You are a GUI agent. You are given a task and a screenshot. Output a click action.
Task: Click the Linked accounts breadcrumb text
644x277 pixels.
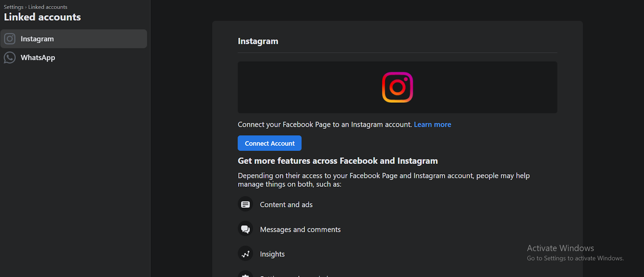(48, 7)
